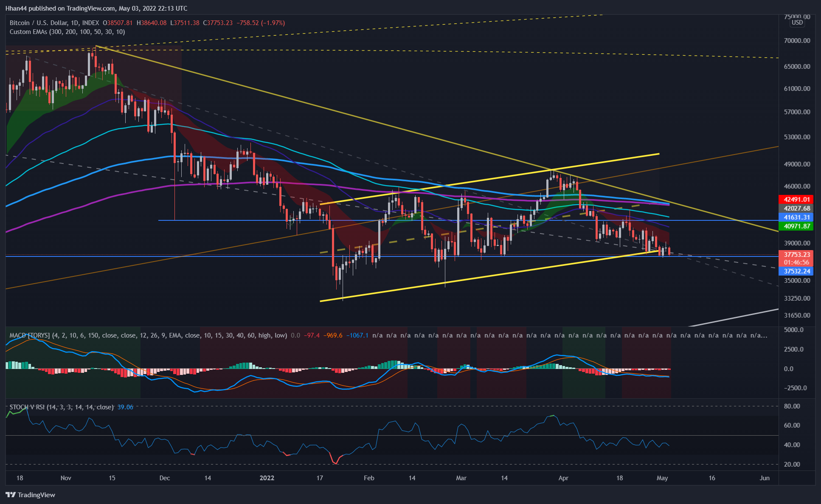Click the MACD value −97.4
This screenshot has width=821, height=504.
311,335
